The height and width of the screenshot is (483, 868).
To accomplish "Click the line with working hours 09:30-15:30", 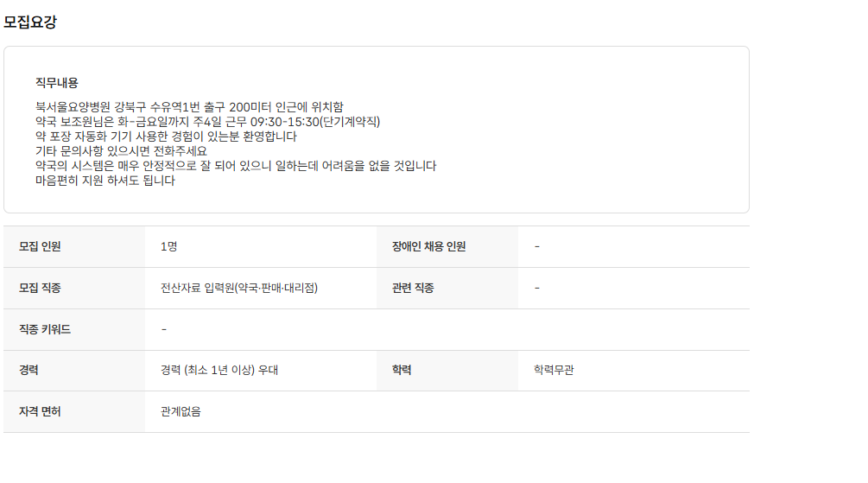I will tap(207, 122).
